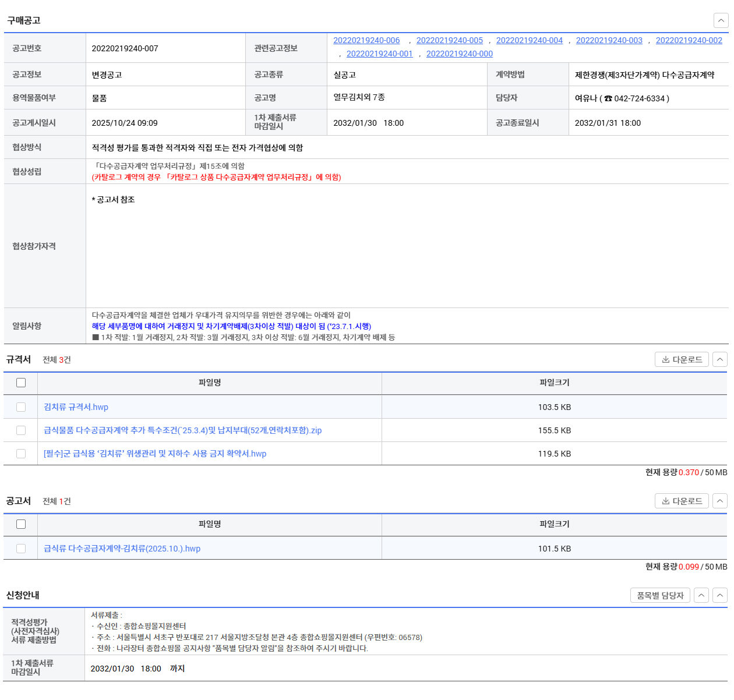Open related notice 20220219240-006 link
The width and height of the screenshot is (734, 700).
coord(366,40)
